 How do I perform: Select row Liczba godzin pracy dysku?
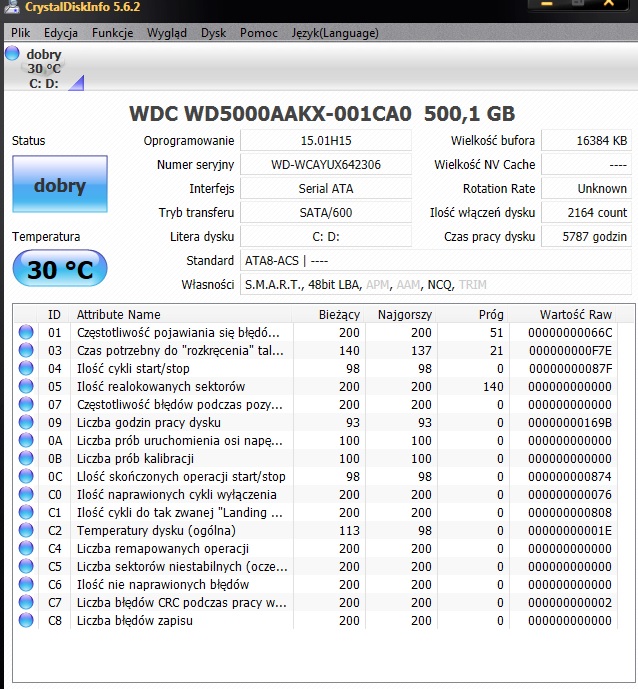(315, 422)
